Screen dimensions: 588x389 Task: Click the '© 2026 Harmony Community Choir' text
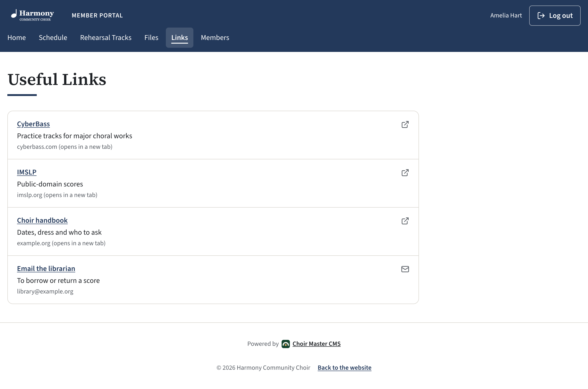pyautogui.click(x=263, y=367)
